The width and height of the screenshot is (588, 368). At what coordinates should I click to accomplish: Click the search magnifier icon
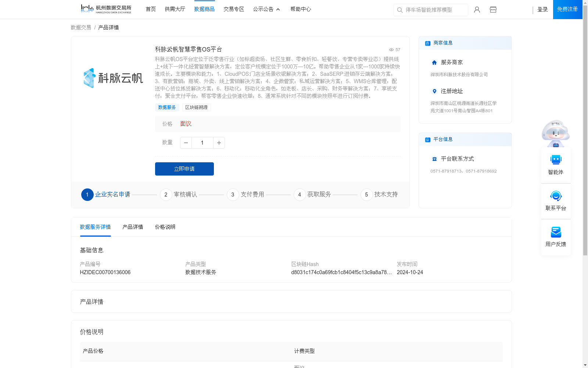click(x=400, y=10)
